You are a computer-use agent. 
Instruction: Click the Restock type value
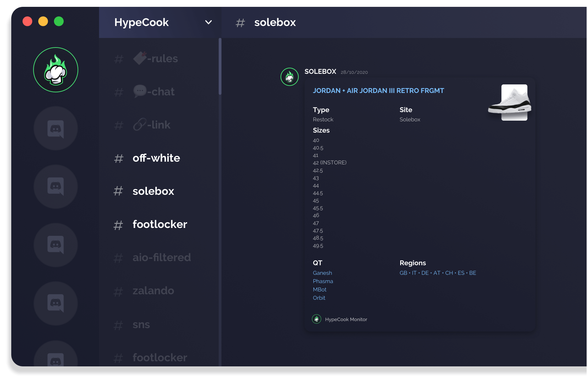click(323, 119)
